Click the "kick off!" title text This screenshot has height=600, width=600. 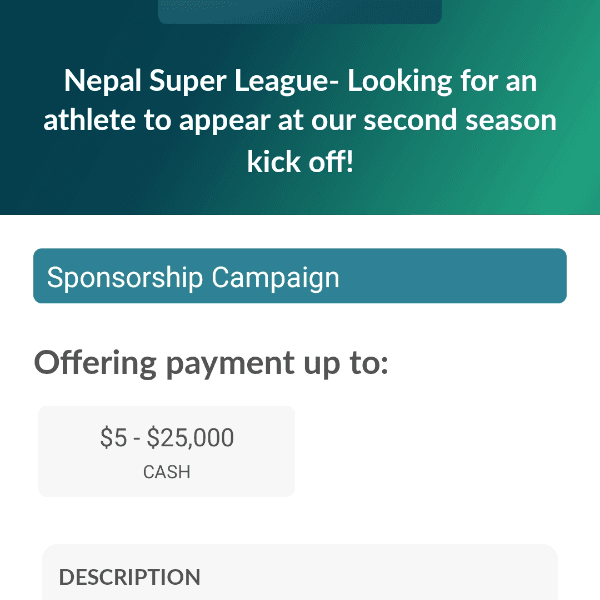click(x=300, y=160)
